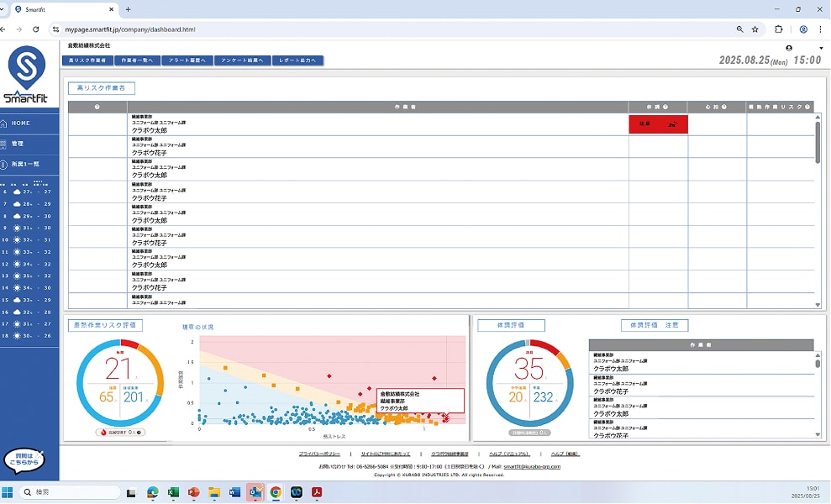The image size is (831, 504).
Task: Click the help icon beside 暑熱作業リスク column header
Action: pyautogui.click(x=807, y=107)
